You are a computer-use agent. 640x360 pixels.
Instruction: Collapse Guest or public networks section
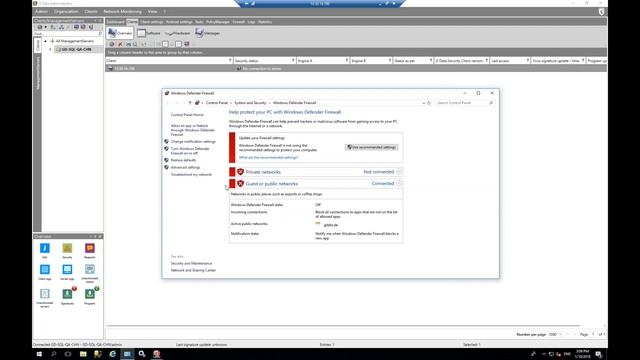click(x=399, y=184)
